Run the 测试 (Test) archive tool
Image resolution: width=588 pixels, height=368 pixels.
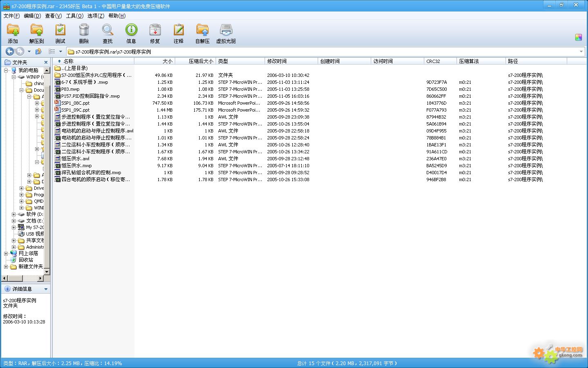pyautogui.click(x=60, y=30)
